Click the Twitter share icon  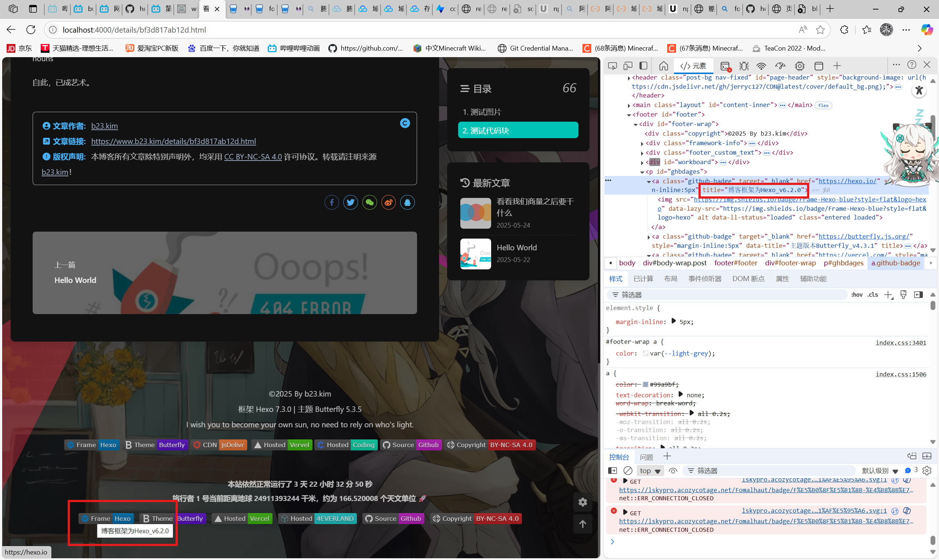pos(350,203)
